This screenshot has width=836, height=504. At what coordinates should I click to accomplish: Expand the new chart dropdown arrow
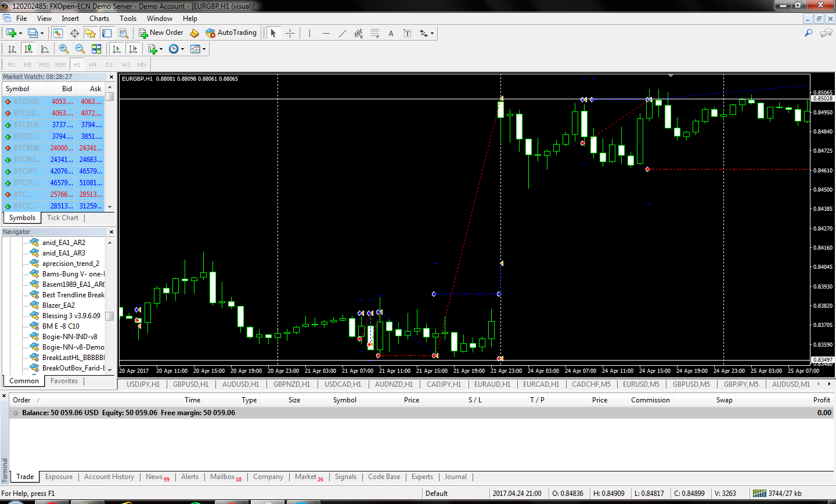[20, 33]
